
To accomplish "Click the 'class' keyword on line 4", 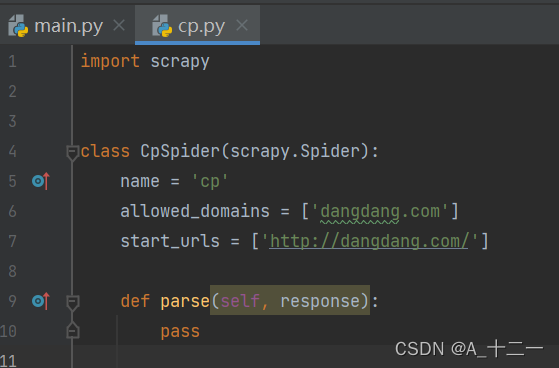I will coord(105,151).
